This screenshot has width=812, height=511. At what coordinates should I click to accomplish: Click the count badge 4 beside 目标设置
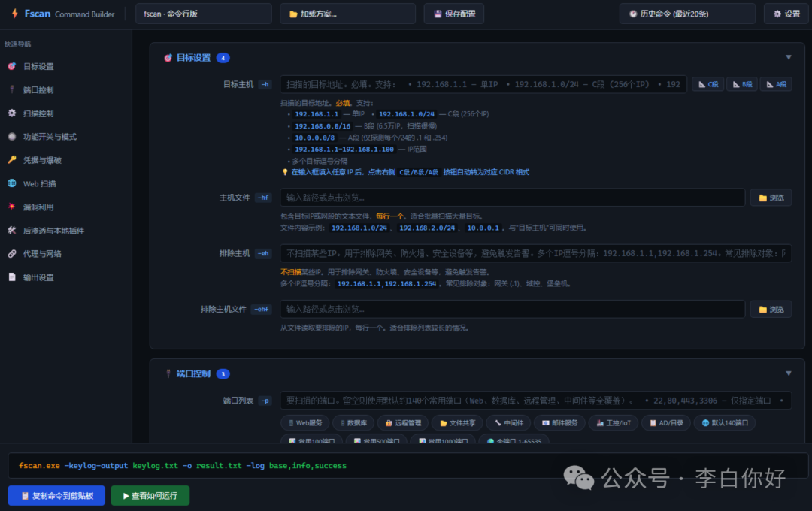pos(223,57)
